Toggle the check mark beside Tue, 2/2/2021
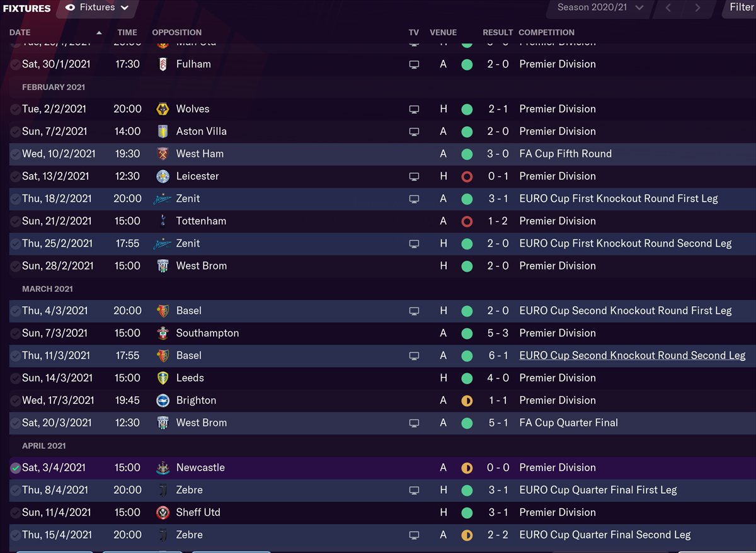The height and width of the screenshot is (553, 756). click(15, 109)
